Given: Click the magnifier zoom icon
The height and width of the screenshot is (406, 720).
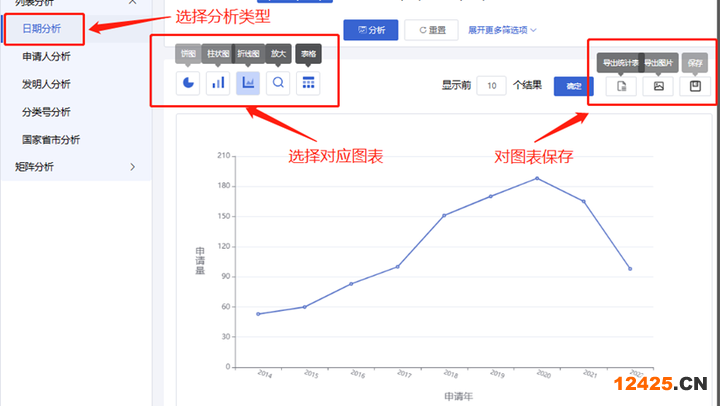Looking at the screenshot, I should pos(278,83).
